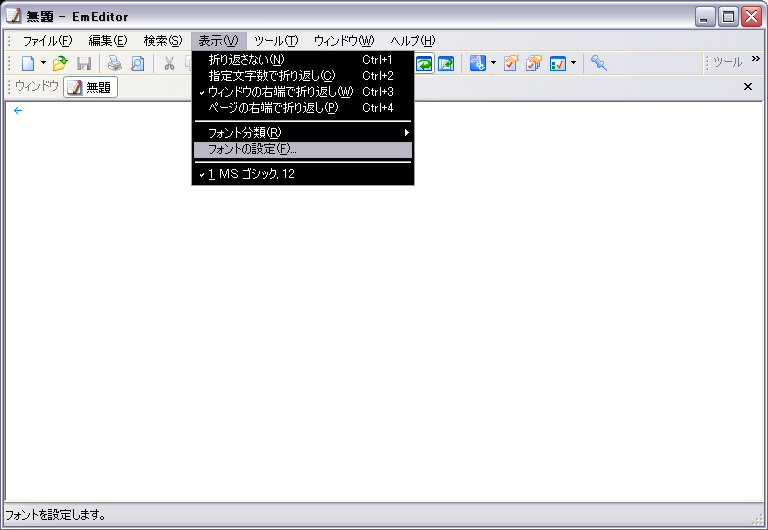Screen dimensions: 768x530
Task: Click the blue Select Configuration icon
Action: pyautogui.click(x=478, y=63)
